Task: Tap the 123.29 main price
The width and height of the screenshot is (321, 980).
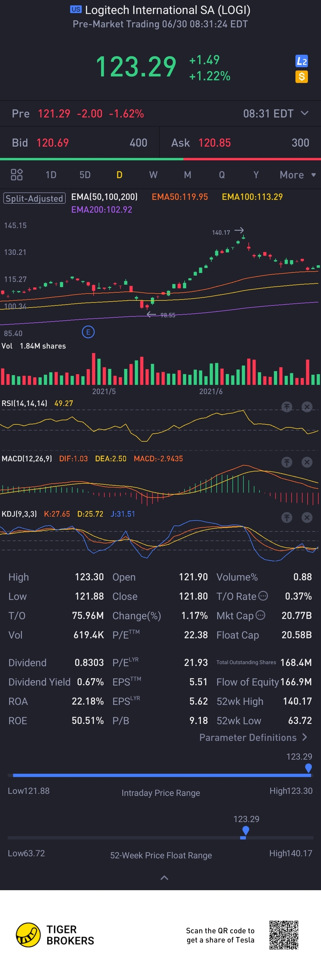Action: 136,67
